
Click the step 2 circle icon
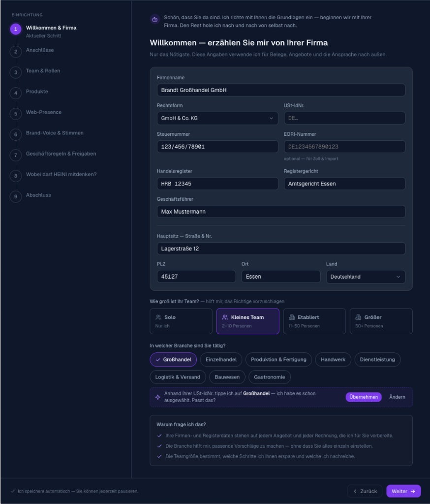(16, 51)
